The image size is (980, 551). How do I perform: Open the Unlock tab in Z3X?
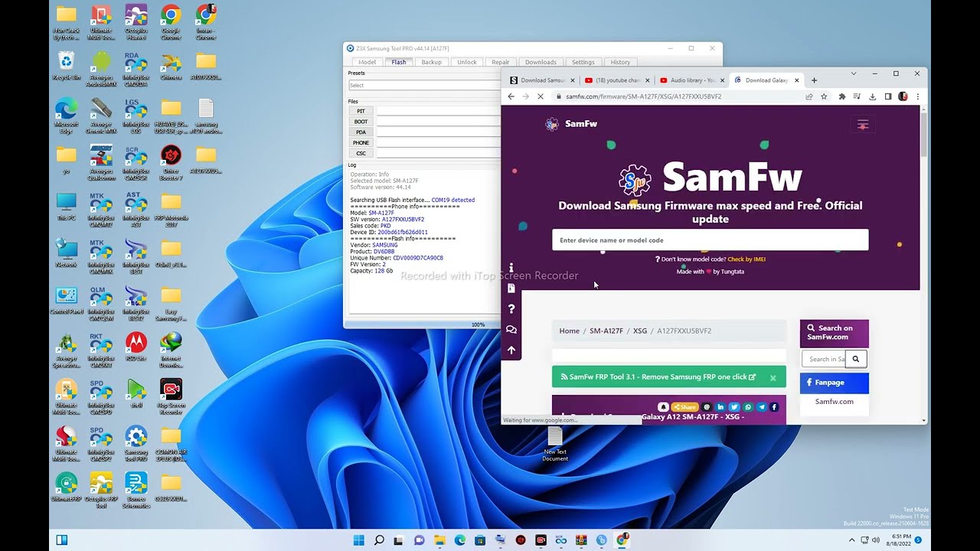tap(467, 62)
